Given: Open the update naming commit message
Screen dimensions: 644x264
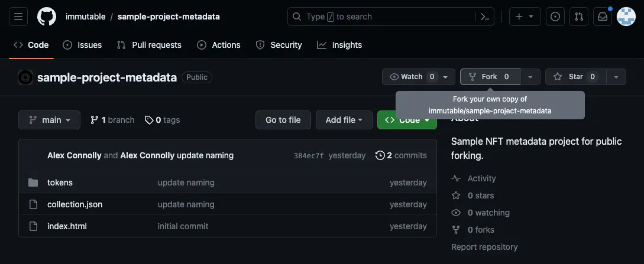Looking at the screenshot, I should [x=205, y=155].
